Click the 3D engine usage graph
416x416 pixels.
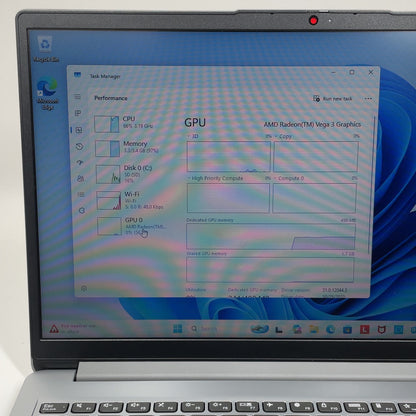click(x=229, y=156)
